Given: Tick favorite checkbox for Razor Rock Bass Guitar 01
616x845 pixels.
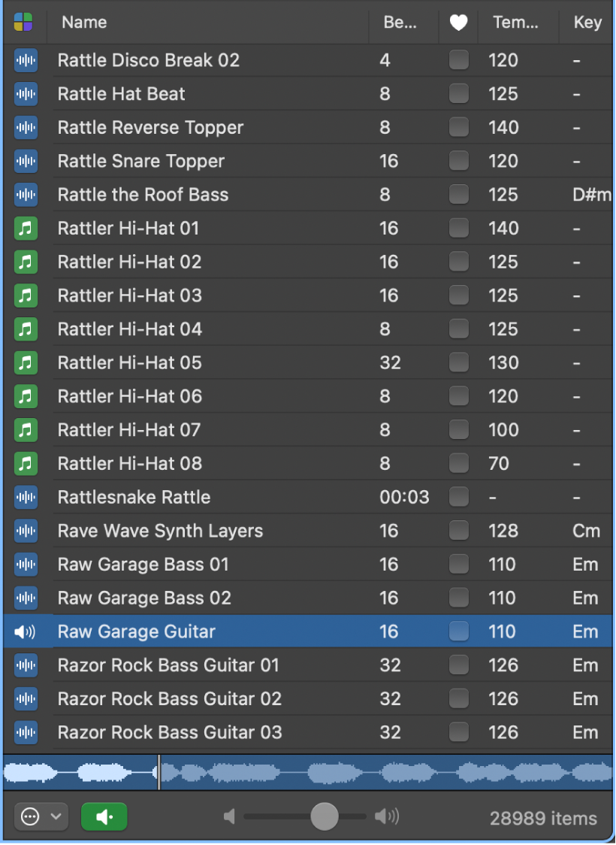Looking at the screenshot, I should point(459,665).
